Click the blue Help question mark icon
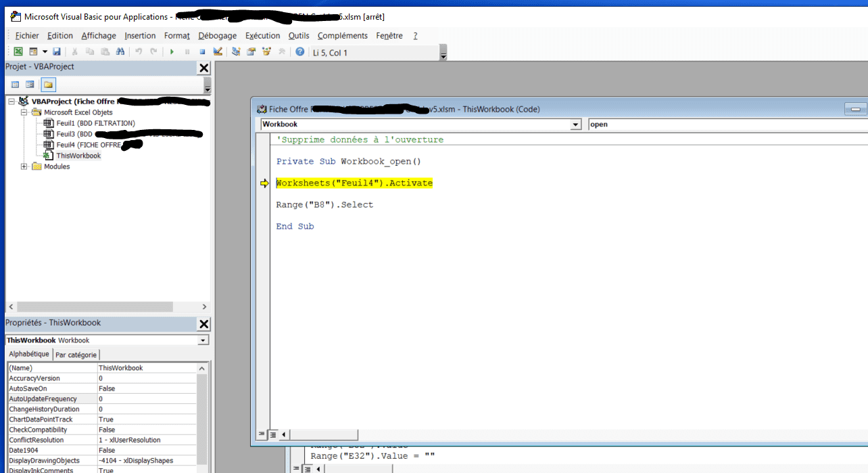Viewport: 868px width, 473px height. (300, 51)
